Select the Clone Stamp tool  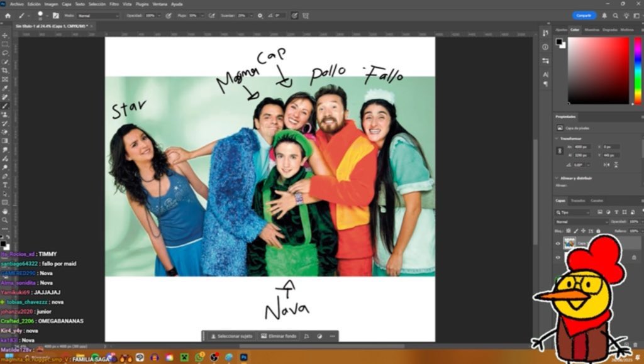pyautogui.click(x=5, y=114)
